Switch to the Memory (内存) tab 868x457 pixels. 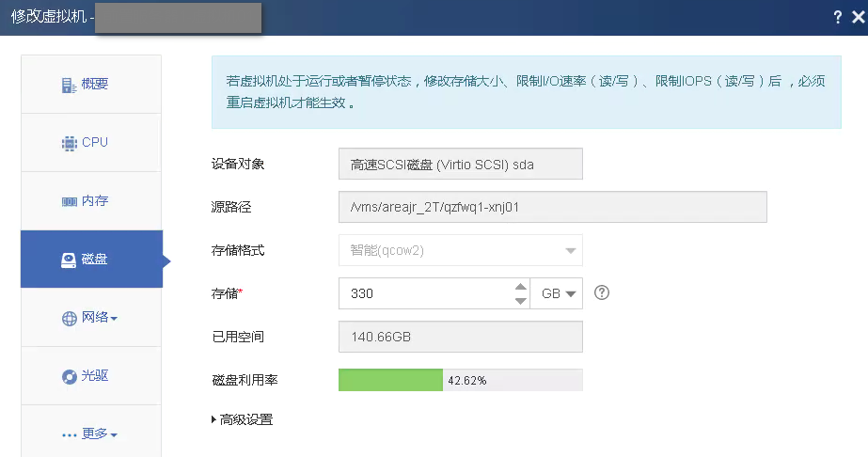(x=94, y=201)
